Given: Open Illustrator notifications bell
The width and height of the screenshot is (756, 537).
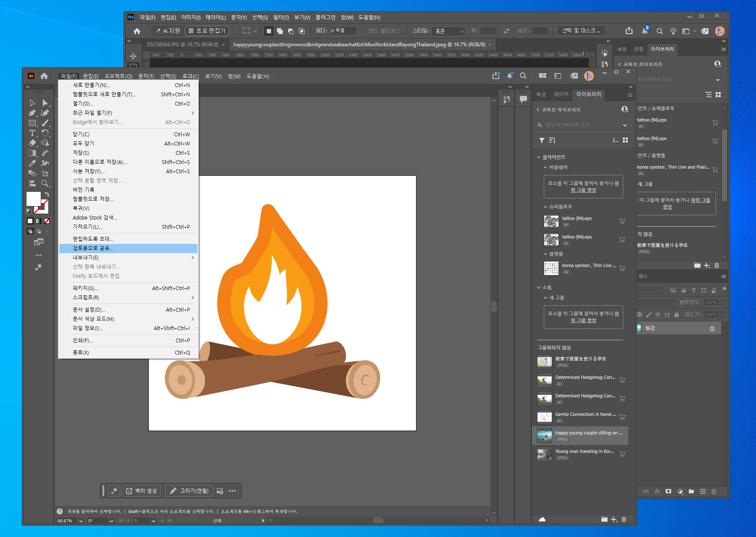Looking at the screenshot, I should (x=510, y=76).
